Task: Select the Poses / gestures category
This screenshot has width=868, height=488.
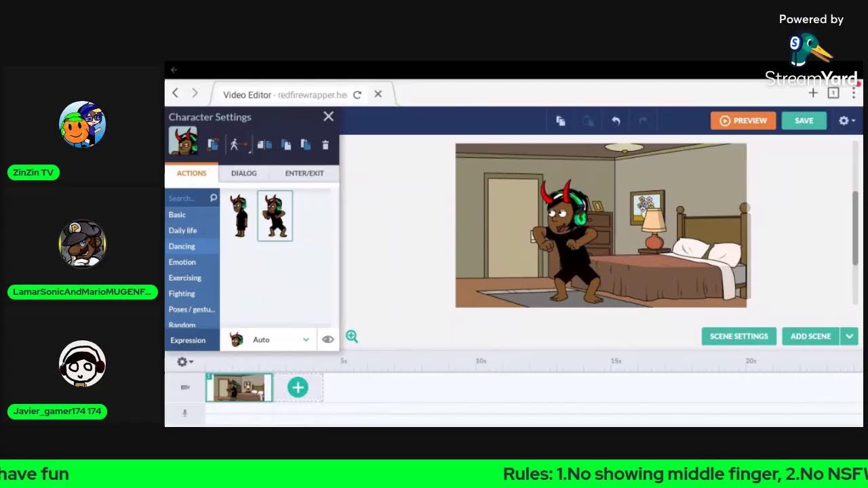Action: tap(193, 309)
